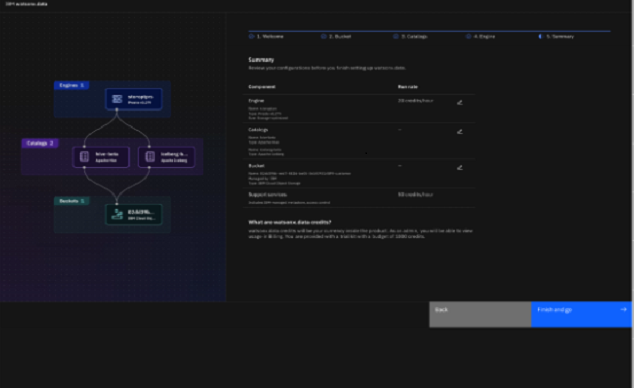Click the Presto engine name in diagram
Screen dimensions: 634x388
[x=140, y=97]
